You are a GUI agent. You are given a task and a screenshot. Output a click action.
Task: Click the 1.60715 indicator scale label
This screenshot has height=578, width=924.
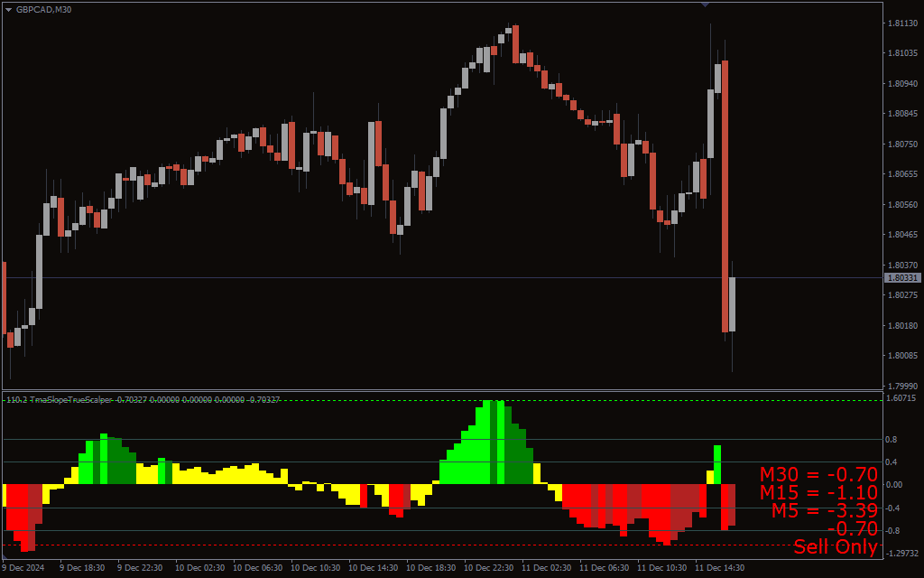902,398
